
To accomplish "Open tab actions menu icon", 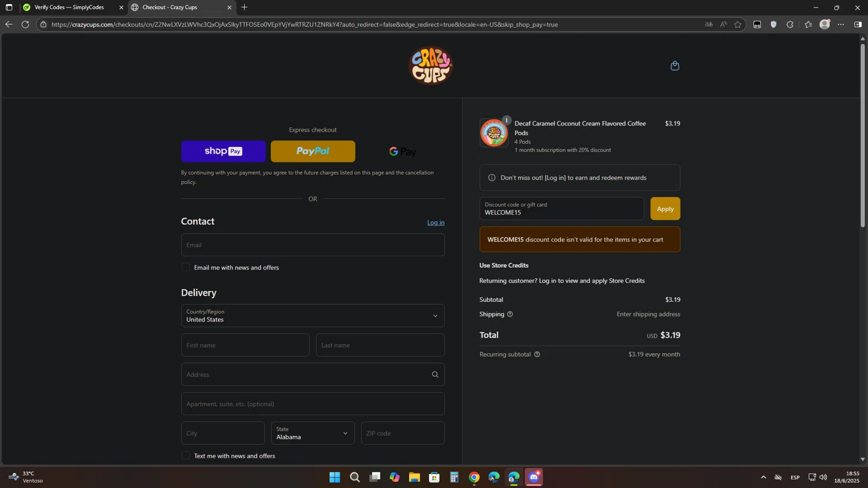I will (9, 8).
